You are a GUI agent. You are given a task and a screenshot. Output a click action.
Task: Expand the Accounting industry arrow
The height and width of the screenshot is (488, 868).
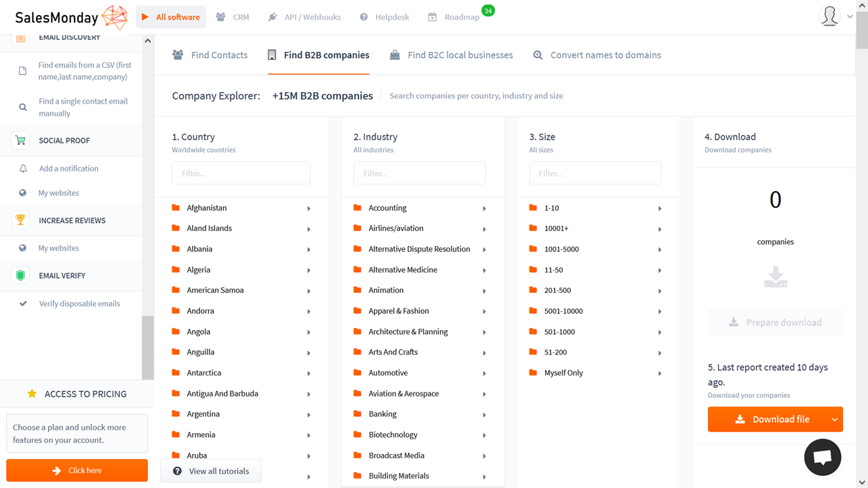click(484, 209)
